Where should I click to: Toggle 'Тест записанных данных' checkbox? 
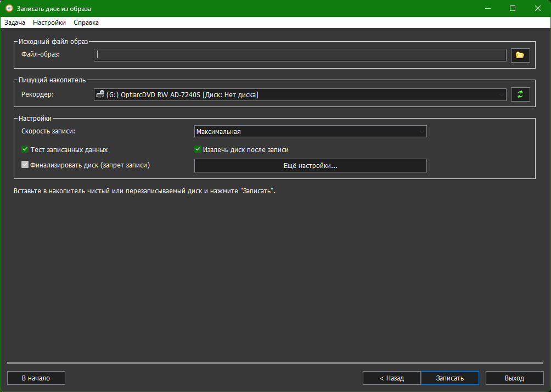(x=25, y=149)
